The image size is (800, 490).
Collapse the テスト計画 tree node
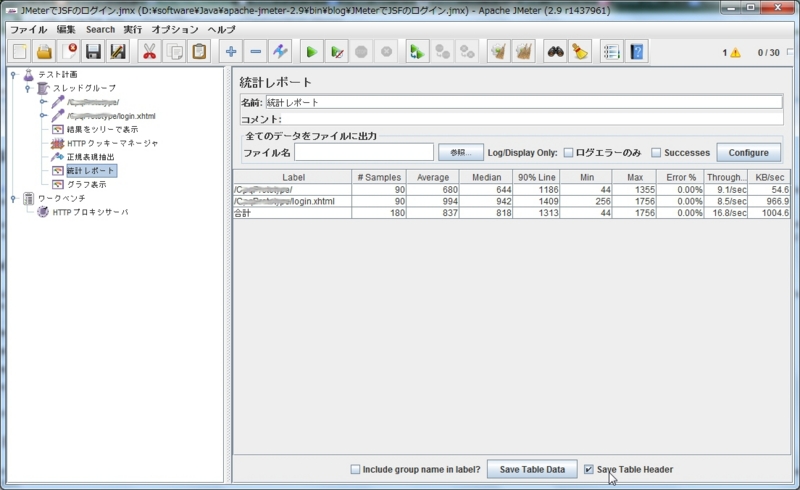(14, 75)
